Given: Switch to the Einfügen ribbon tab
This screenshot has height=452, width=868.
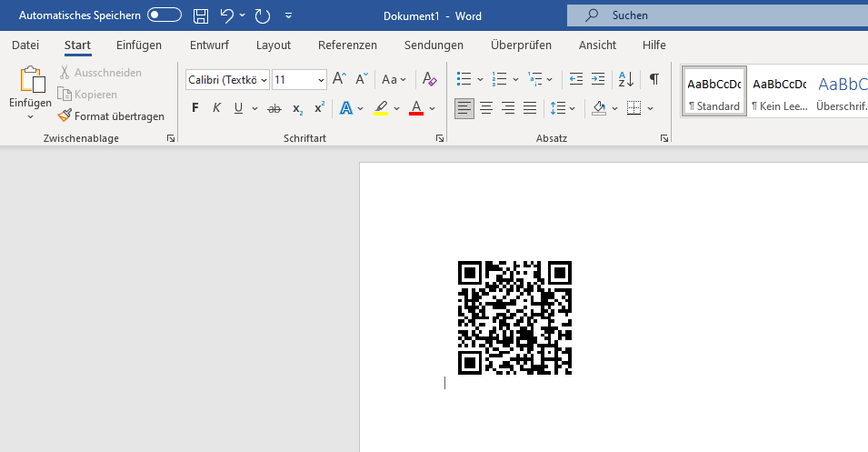Looking at the screenshot, I should [139, 45].
